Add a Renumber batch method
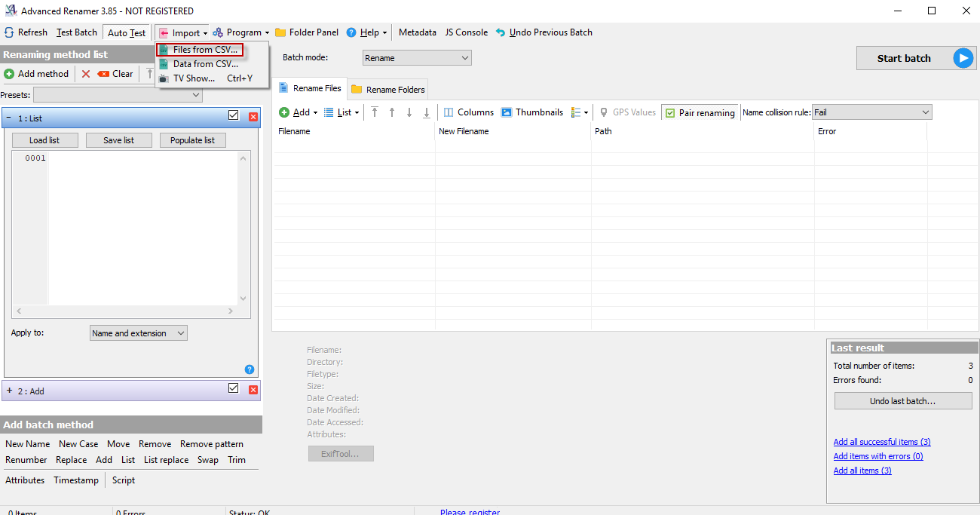The image size is (980, 515). point(26,460)
